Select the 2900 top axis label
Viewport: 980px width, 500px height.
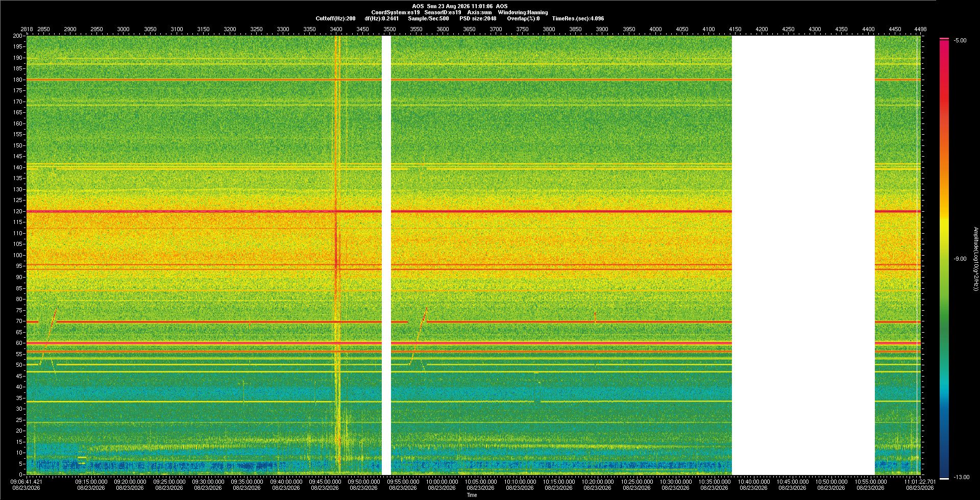point(70,29)
